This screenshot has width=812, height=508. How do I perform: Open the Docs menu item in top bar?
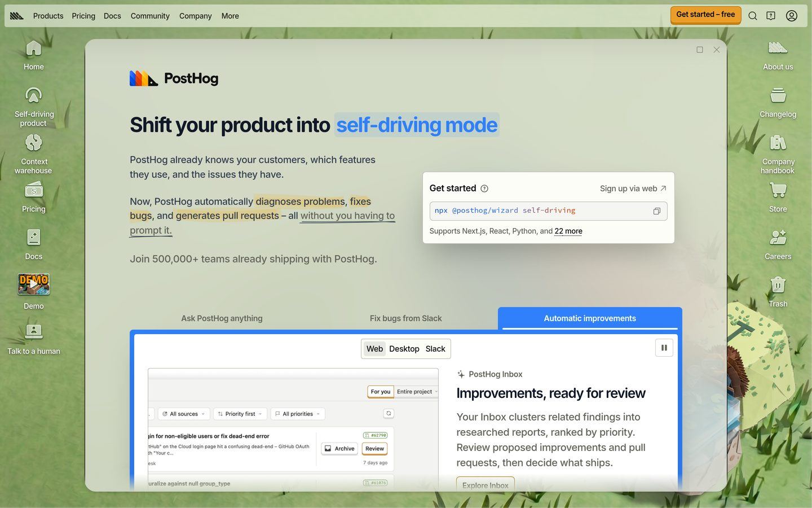112,16
